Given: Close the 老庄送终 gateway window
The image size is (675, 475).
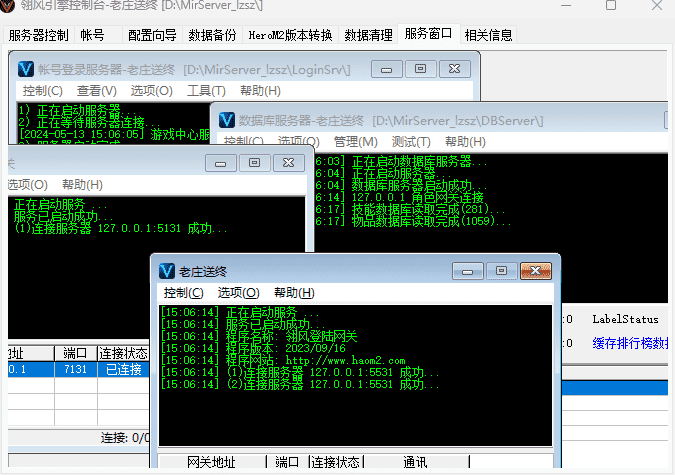Looking at the screenshot, I should point(536,271).
